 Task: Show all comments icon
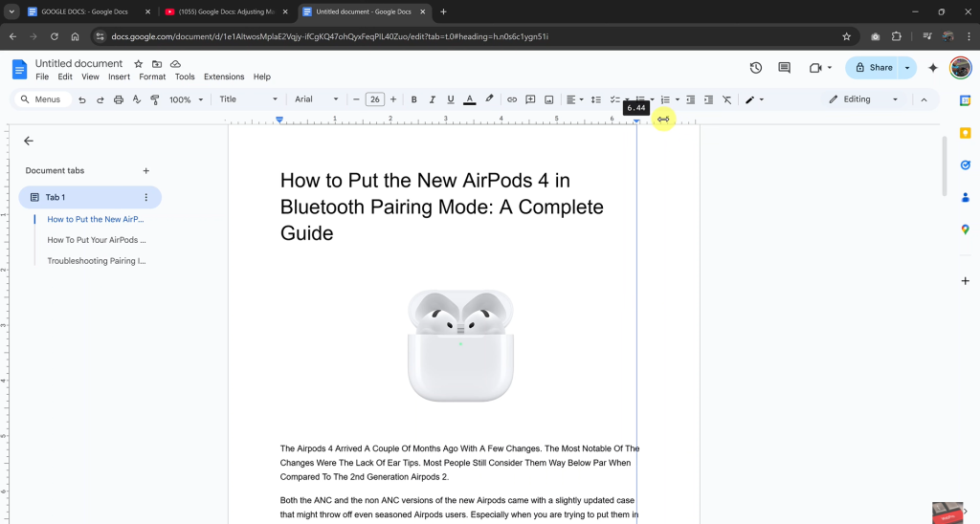coord(785,68)
